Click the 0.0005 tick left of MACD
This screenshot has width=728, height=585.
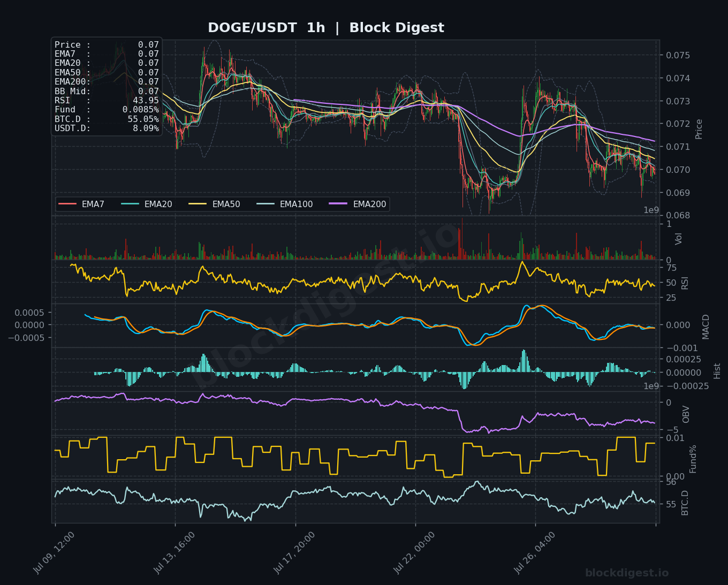tap(29, 312)
